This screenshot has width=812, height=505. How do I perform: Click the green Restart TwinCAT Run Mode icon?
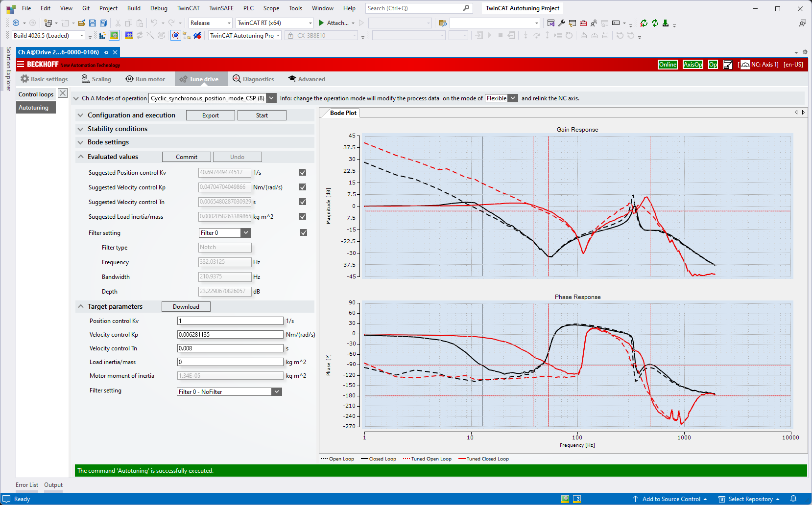pyautogui.click(x=114, y=35)
